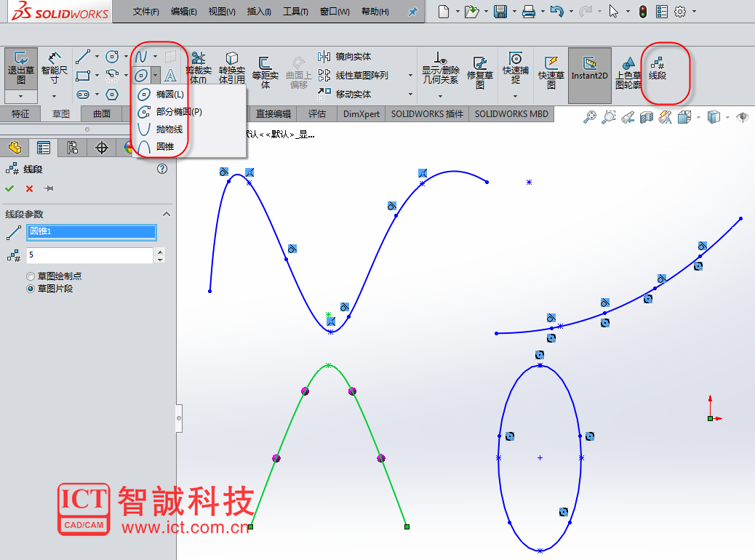Select the Sketch Text (A) tool
Image resolution: width=755 pixels, height=560 pixels.
170,76
